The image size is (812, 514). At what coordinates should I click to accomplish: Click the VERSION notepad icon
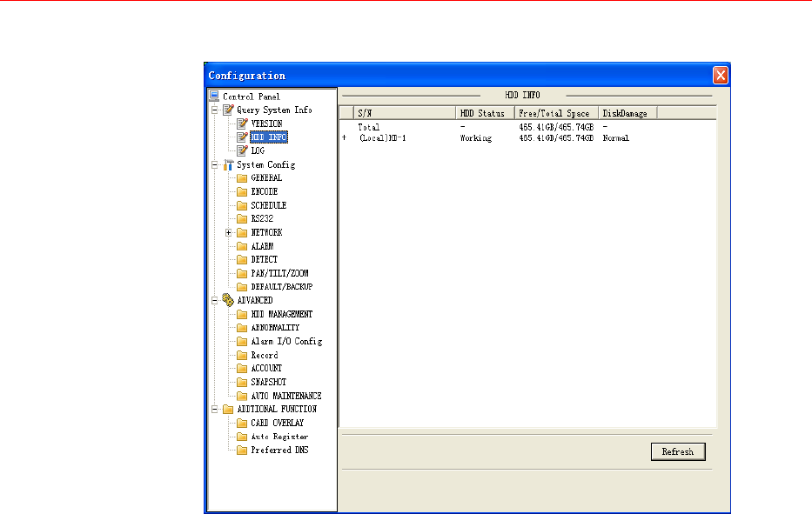tap(242, 123)
